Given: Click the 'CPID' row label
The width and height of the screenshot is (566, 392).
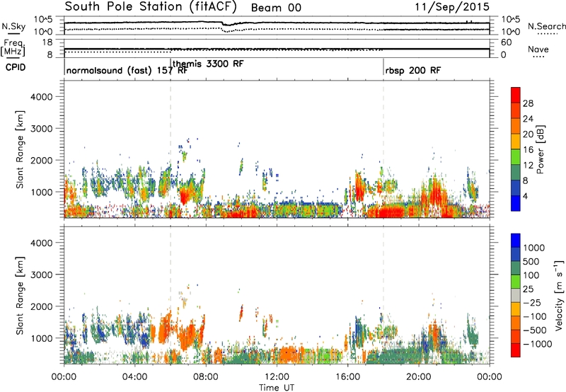Looking at the screenshot, I should [16, 67].
